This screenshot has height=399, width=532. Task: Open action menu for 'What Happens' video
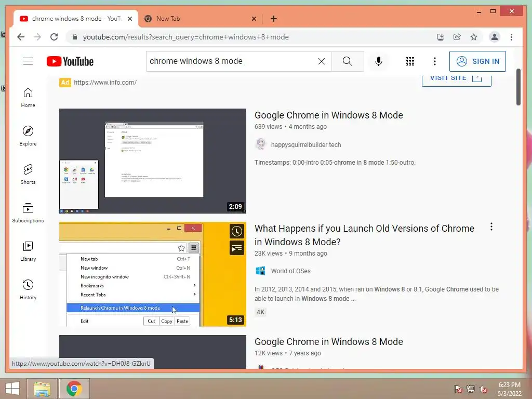[x=491, y=227]
